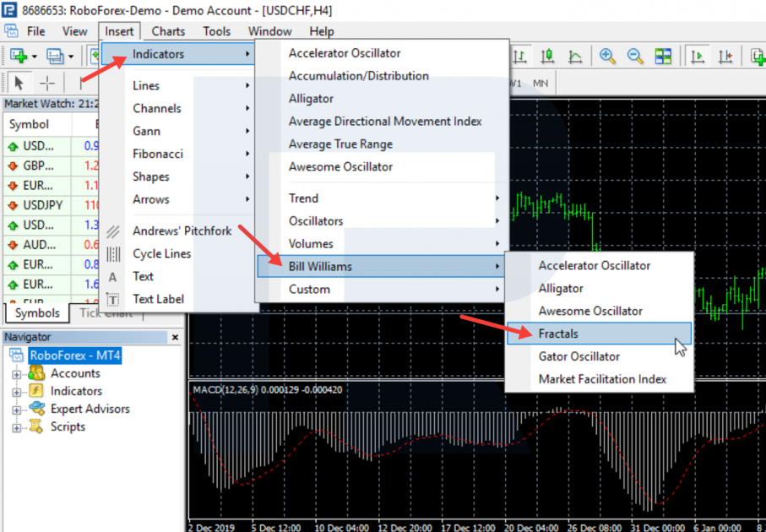Expand the Scripts tree node
This screenshot has height=532, width=766.
click(x=17, y=428)
